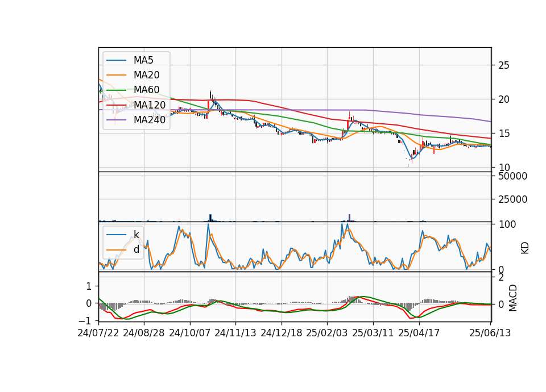Click the volume axis value 50000

[x=512, y=176]
